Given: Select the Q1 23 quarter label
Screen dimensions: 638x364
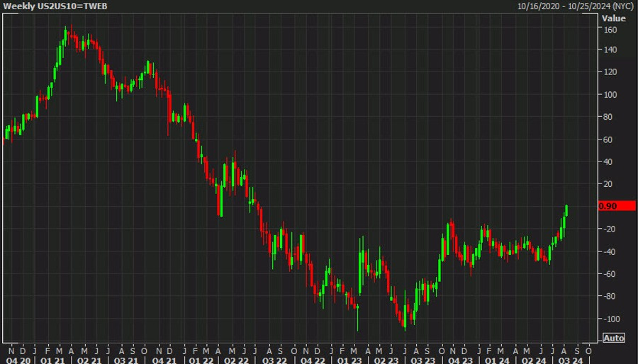Looking at the screenshot, I should coord(349,360).
